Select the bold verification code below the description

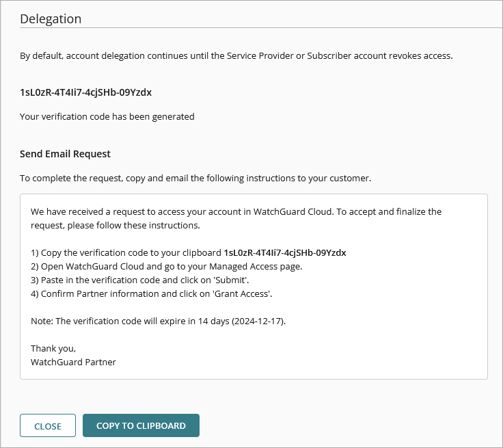click(85, 92)
